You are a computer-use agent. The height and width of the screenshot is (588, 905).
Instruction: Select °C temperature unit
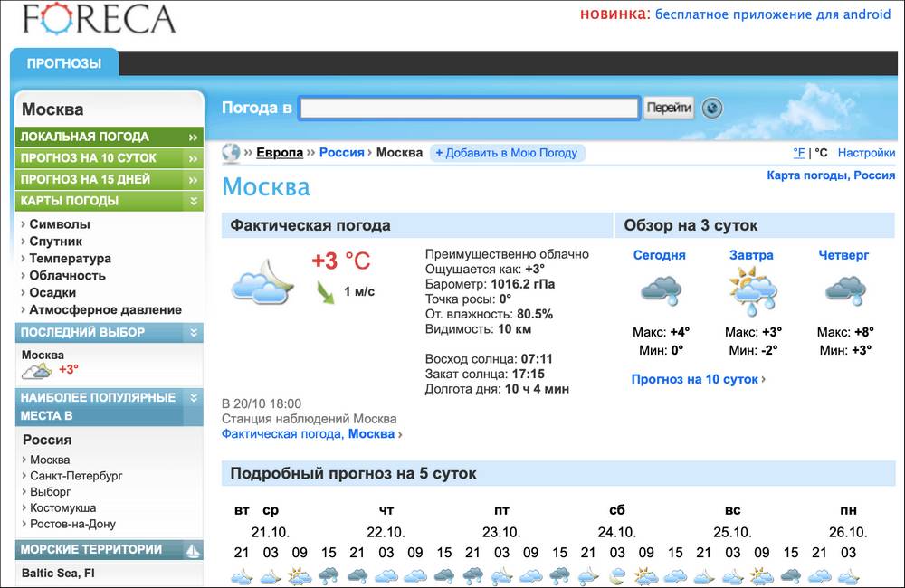point(821,153)
